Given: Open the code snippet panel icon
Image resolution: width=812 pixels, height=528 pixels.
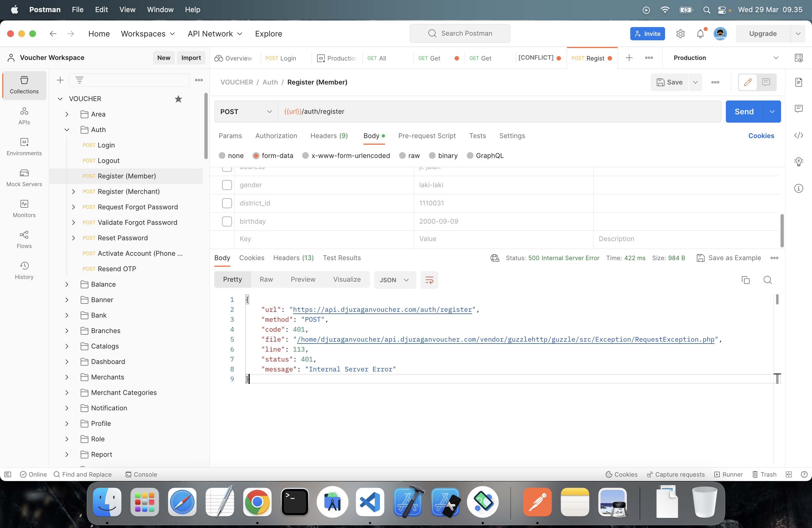Looking at the screenshot, I should 799,135.
